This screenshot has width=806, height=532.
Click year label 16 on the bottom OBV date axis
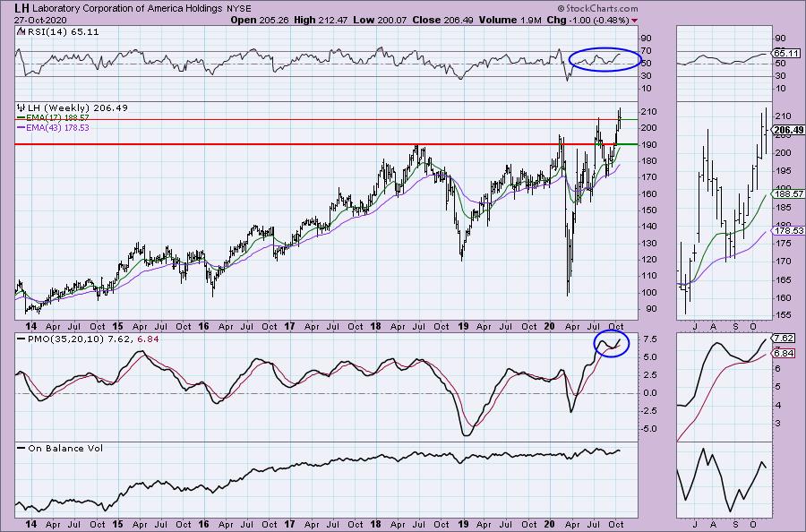click(x=203, y=524)
